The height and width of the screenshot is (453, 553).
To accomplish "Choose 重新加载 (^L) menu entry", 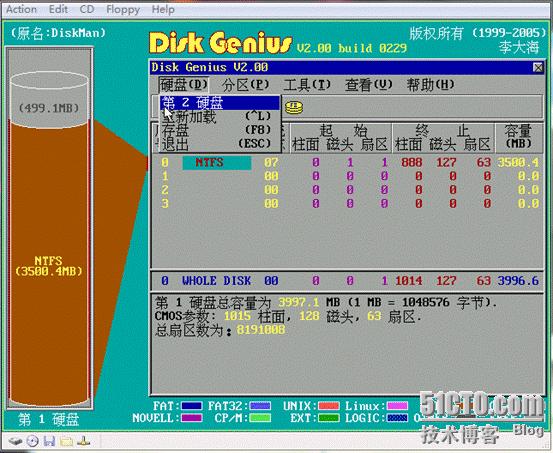I will [x=220, y=116].
